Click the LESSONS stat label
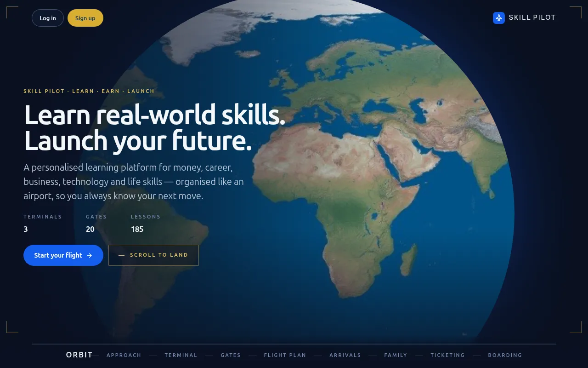588x368 pixels. point(146,217)
